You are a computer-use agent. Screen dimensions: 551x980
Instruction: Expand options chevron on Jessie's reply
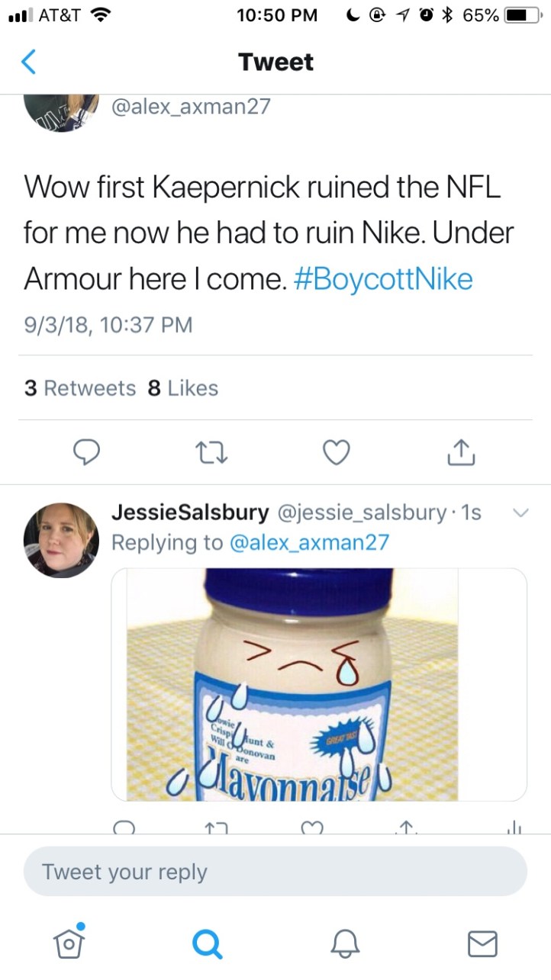pyautogui.click(x=519, y=513)
